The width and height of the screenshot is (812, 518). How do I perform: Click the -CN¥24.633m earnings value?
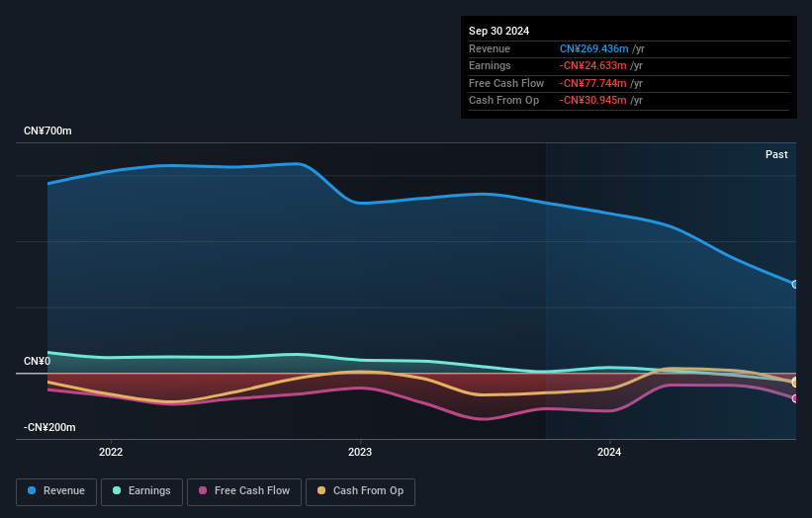(x=593, y=65)
